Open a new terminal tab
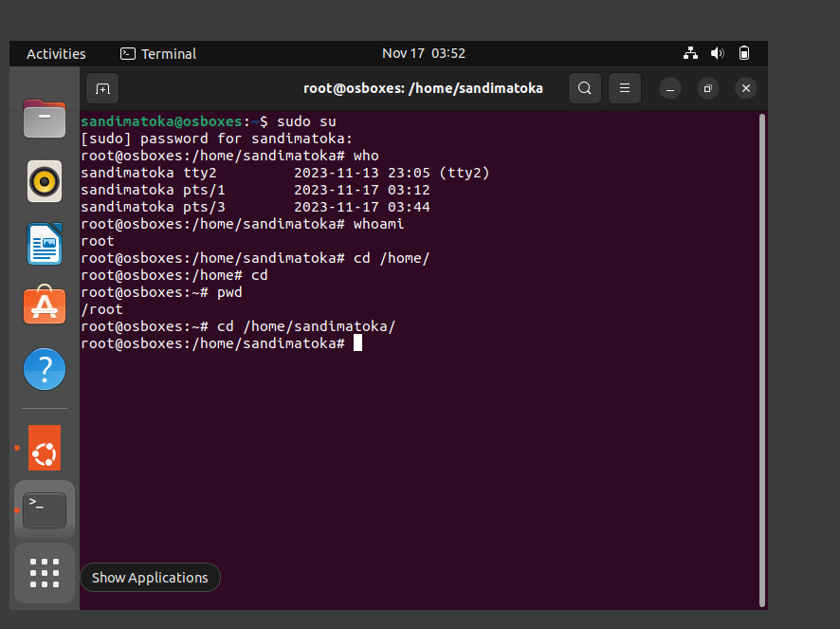The image size is (840, 629). coord(102,88)
